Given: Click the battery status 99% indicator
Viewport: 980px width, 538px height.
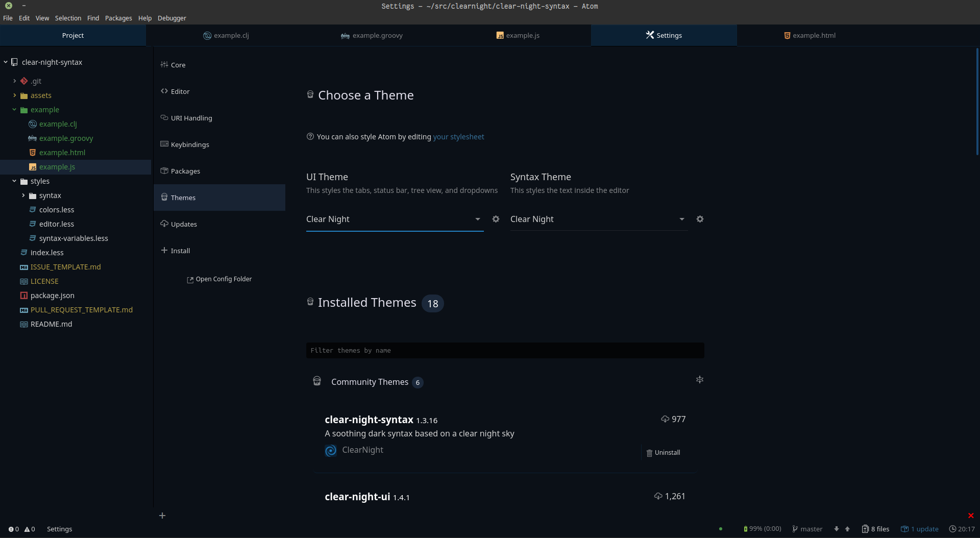Looking at the screenshot, I should [x=763, y=529].
